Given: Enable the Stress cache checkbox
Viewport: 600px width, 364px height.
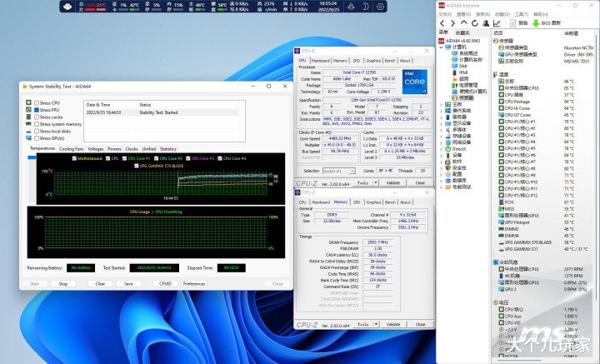Looking at the screenshot, I should (37, 117).
